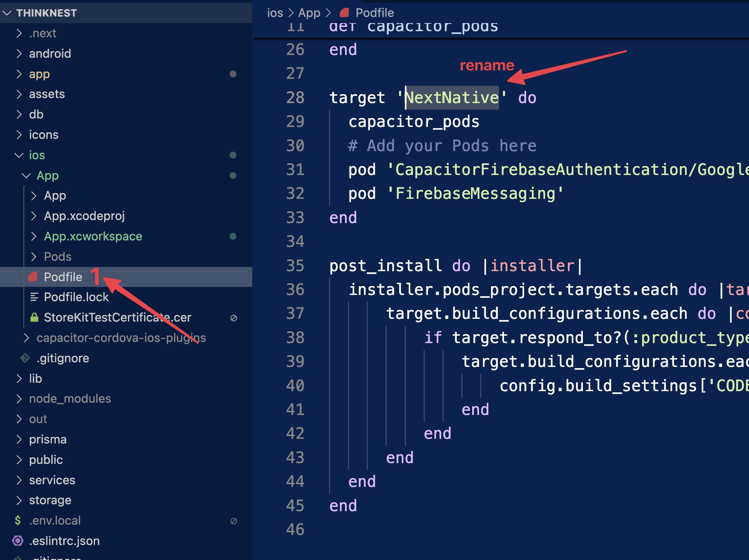Viewport: 749px width, 560px height.
Task: Open App.xcworkspace in the explorer
Action: (x=93, y=236)
